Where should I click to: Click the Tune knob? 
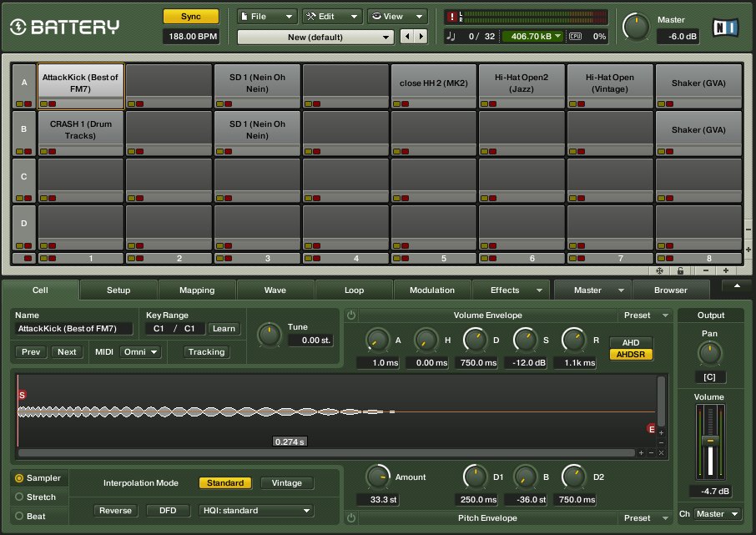(269, 335)
